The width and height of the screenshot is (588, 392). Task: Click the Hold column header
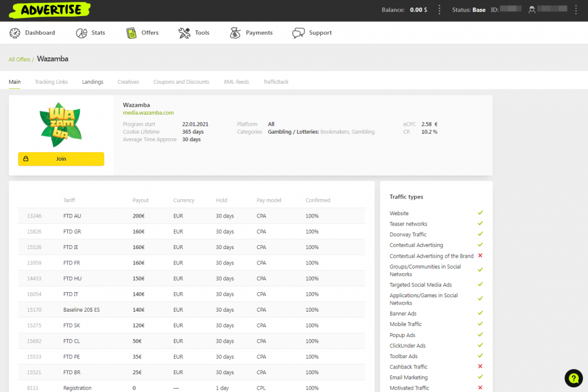221,200
